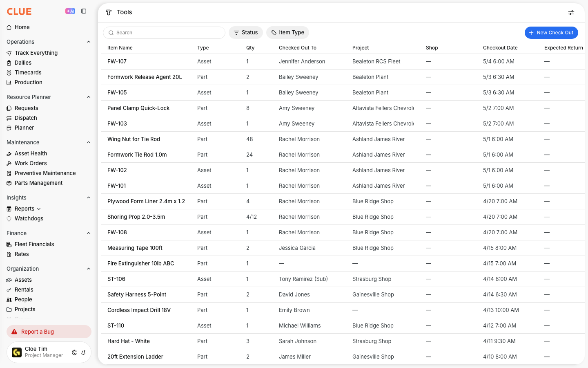Go to Dispatch page
588x368 pixels.
pos(26,118)
